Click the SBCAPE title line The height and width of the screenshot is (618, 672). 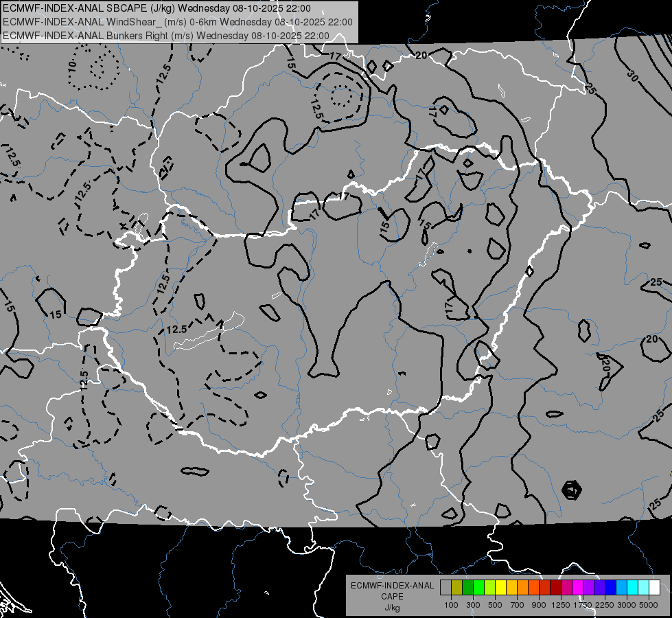[x=157, y=8]
